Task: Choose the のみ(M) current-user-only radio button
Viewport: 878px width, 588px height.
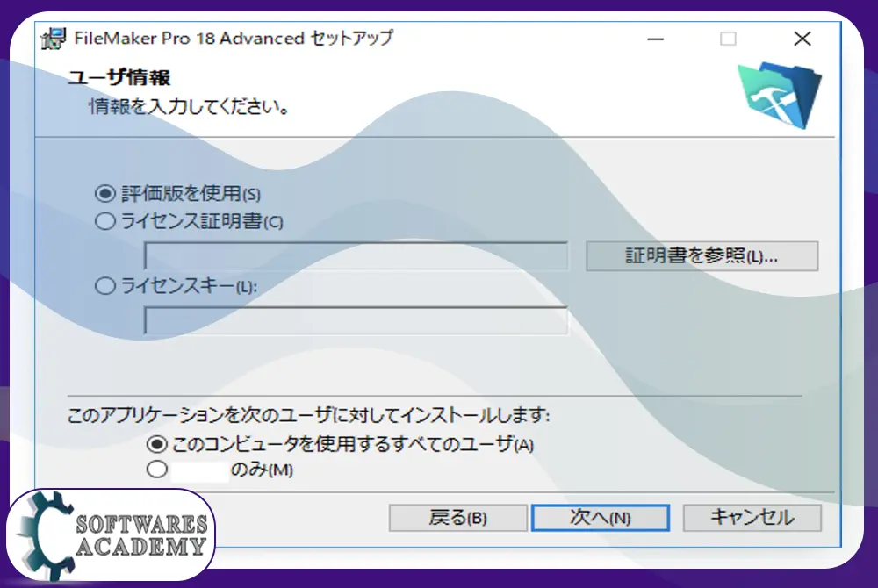Action: click(157, 469)
